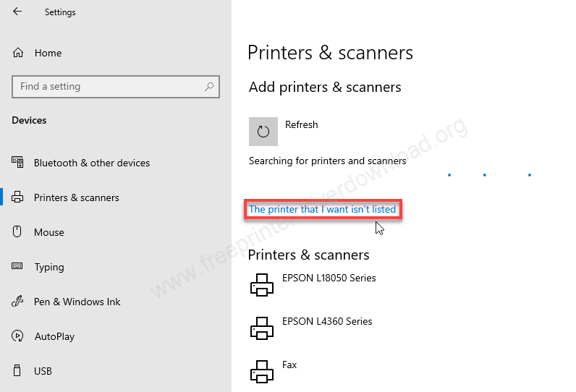Click the keyboard icon beside Typing
This screenshot has width=576, height=392.
pos(18,267)
